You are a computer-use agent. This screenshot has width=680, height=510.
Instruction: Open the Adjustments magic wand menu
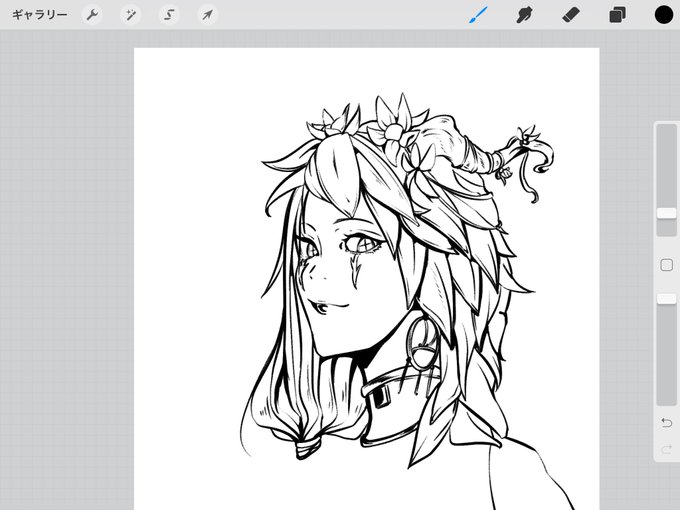[x=130, y=15]
